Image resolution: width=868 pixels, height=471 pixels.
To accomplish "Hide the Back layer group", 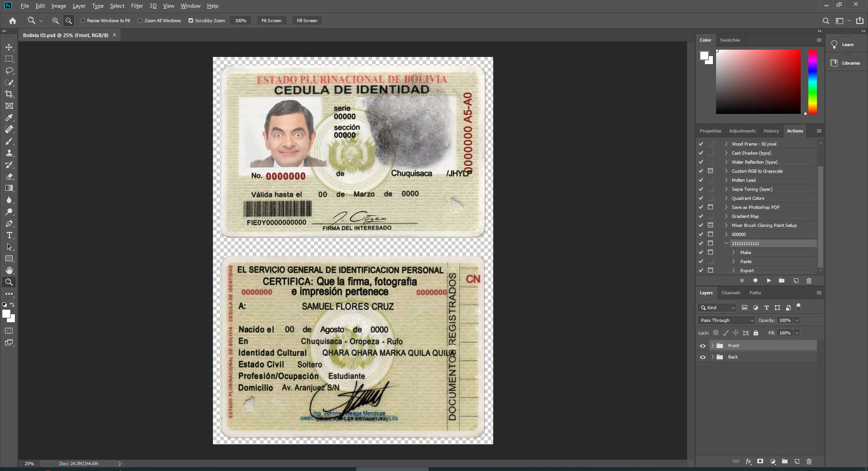I will tap(703, 357).
